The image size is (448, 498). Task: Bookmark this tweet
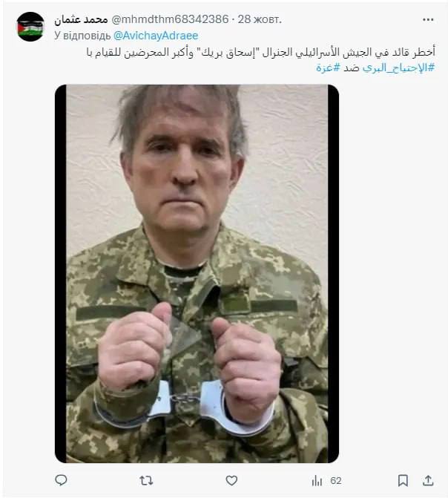(403, 480)
